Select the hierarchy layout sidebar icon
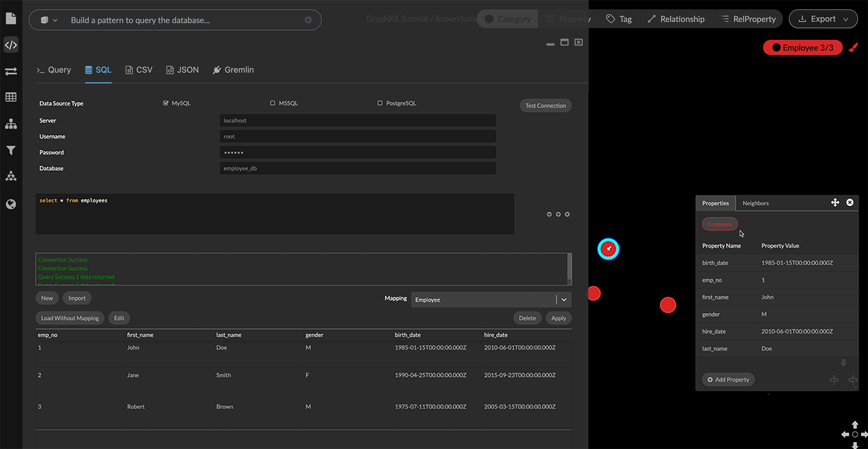 (11, 124)
